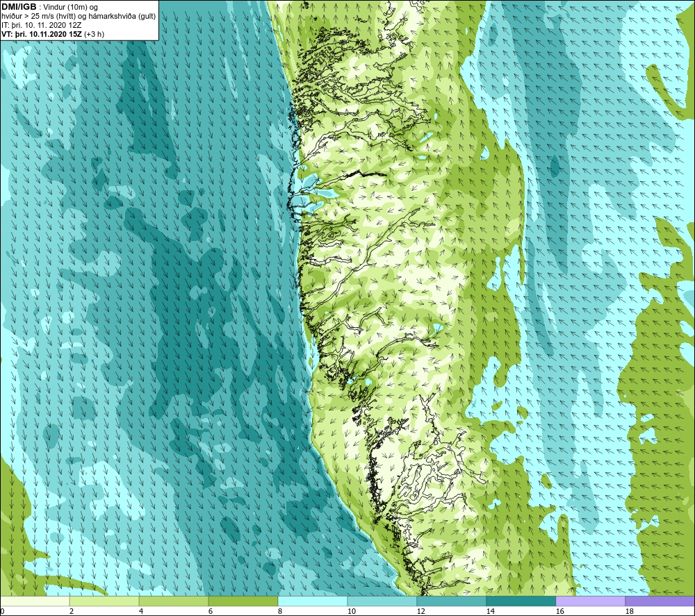This screenshot has width=695, height=616.
Task: Click the VT: þri. 10.11.2020 15Z line
Action: [53, 34]
